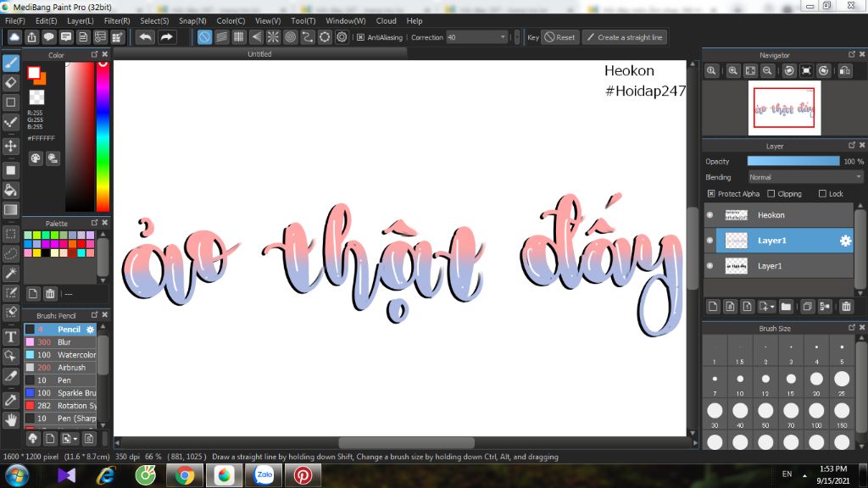Click the Reset key button
The height and width of the screenshot is (488, 868).
(x=559, y=37)
